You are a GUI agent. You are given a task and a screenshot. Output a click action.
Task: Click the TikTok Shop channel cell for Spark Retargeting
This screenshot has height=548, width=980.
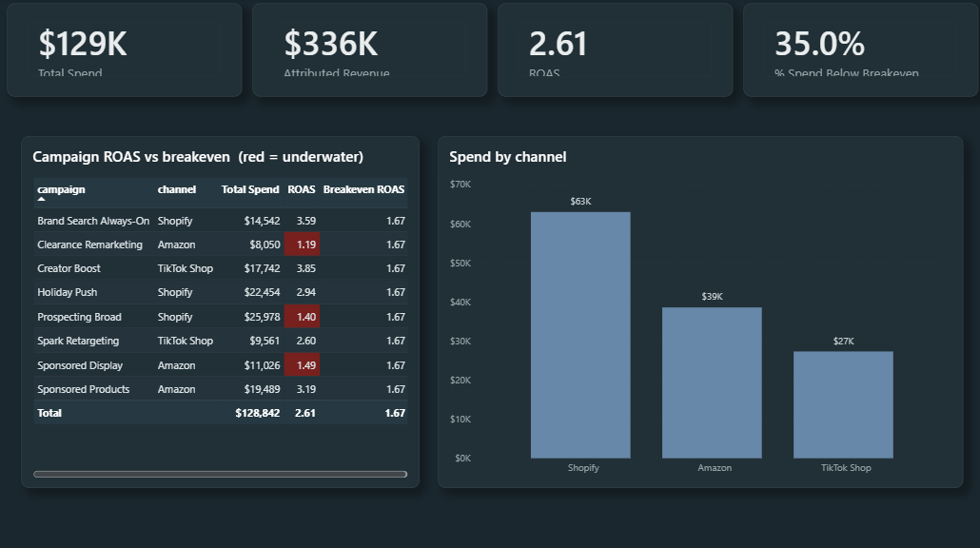(185, 341)
